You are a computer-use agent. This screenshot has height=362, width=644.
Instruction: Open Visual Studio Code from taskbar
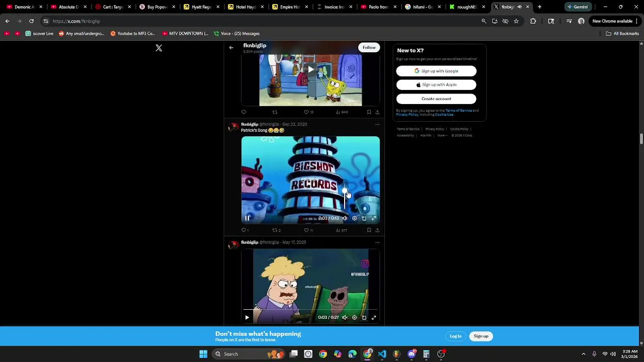pyautogui.click(x=382, y=354)
